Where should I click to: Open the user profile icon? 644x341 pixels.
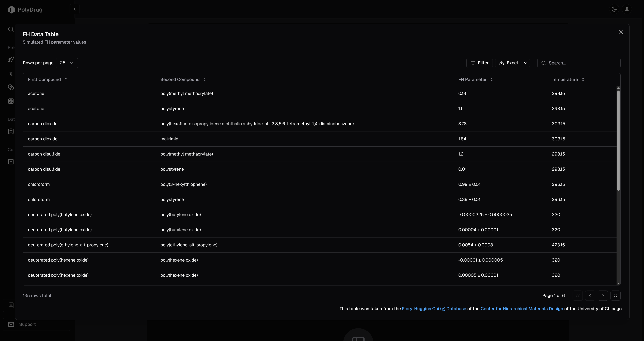(626, 9)
